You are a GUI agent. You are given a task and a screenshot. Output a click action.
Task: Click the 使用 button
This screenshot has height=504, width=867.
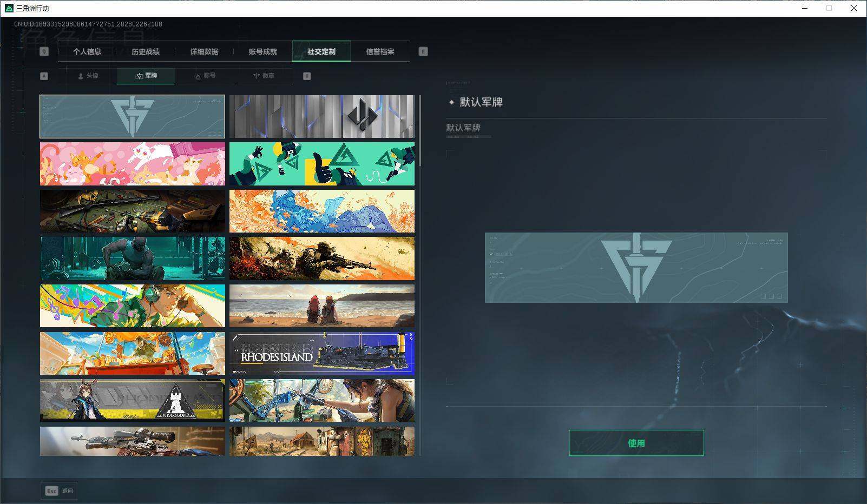(x=636, y=443)
